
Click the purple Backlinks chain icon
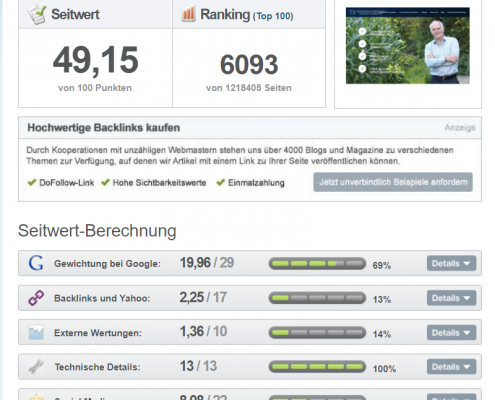36,298
